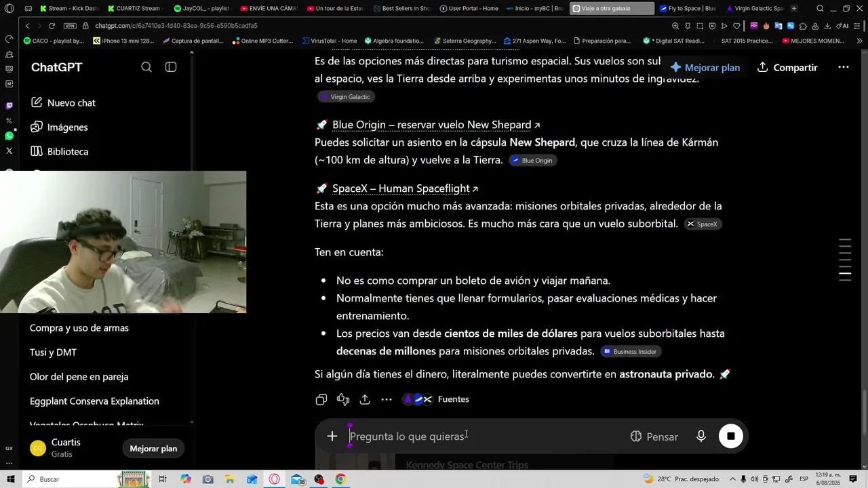Open Cuartis account profile menu
The image size is (868, 488).
[x=66, y=448]
